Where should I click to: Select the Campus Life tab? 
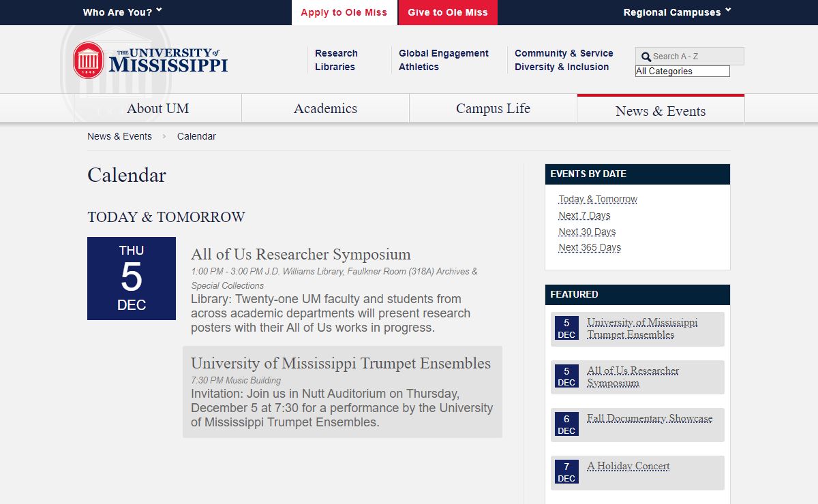click(x=493, y=108)
